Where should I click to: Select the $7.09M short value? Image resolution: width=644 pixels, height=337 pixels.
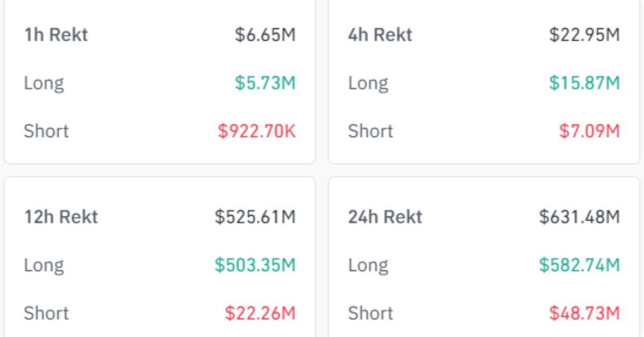coord(590,131)
